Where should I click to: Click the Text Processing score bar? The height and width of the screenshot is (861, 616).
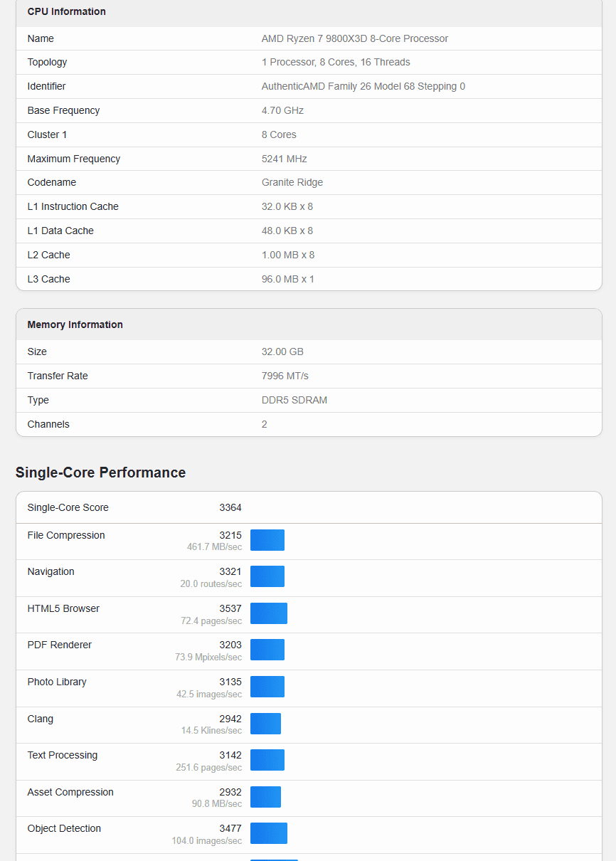267,760
